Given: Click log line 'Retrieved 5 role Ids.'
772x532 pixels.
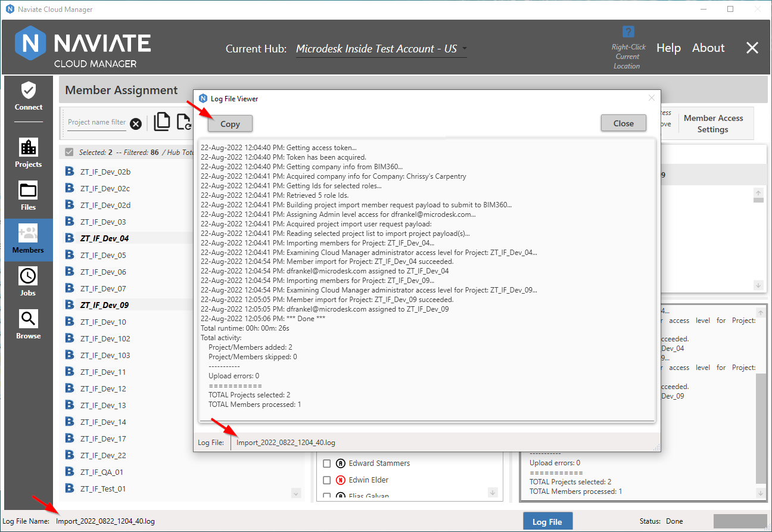Looking at the screenshot, I should pyautogui.click(x=275, y=195).
